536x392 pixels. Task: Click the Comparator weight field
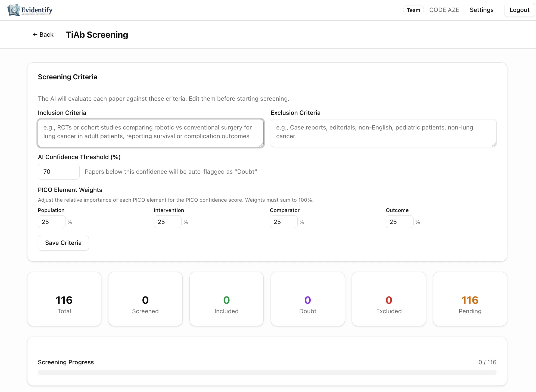pyautogui.click(x=283, y=222)
